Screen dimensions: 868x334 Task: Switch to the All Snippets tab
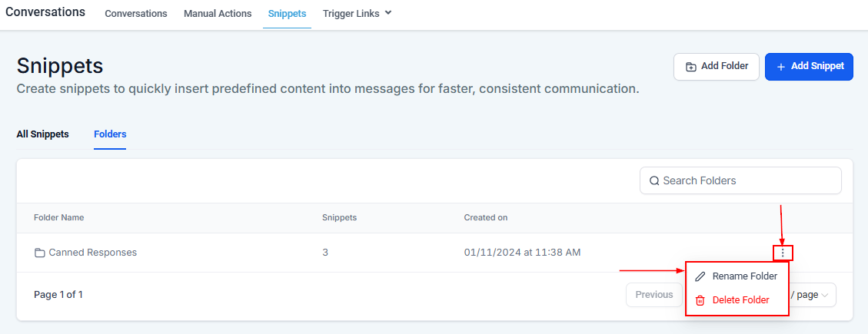click(42, 134)
